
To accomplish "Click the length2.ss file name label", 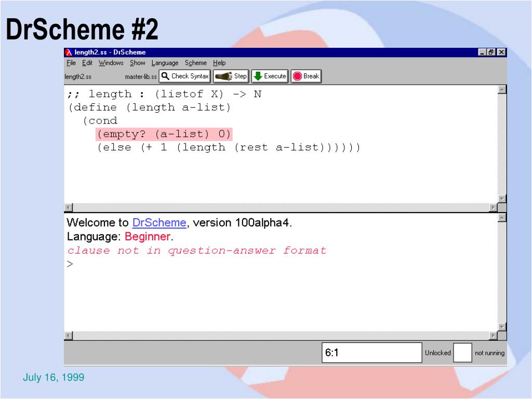I will [x=78, y=77].
